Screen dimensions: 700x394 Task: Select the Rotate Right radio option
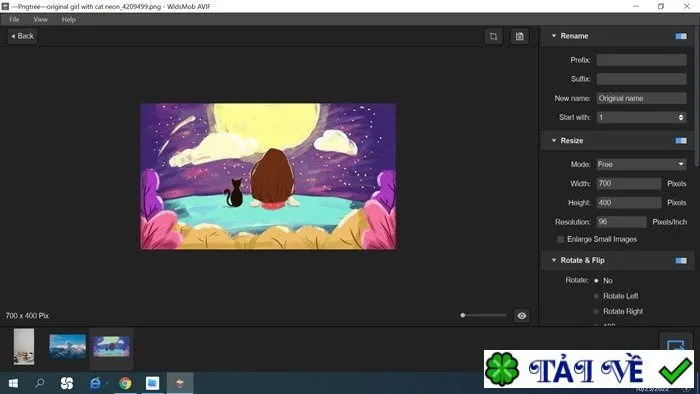596,311
